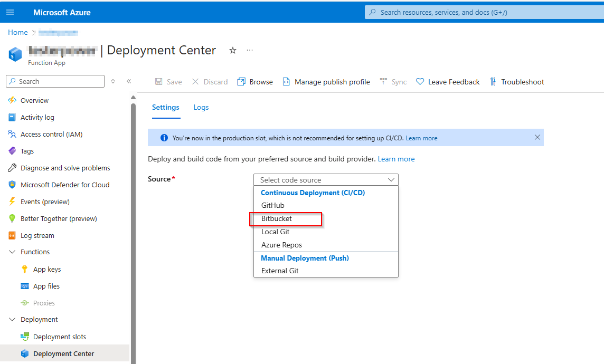Click Discard in the toolbar
Viewport: 604px width, 364px height.
coord(210,82)
